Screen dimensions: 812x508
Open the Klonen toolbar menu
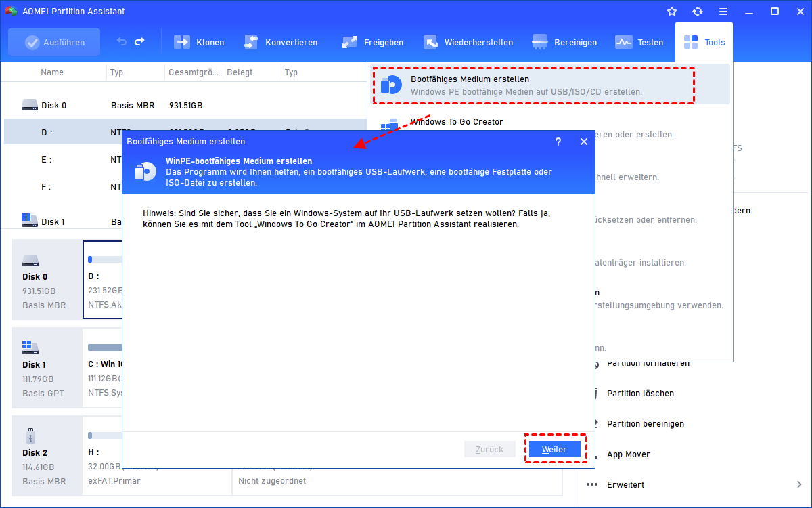[199, 42]
